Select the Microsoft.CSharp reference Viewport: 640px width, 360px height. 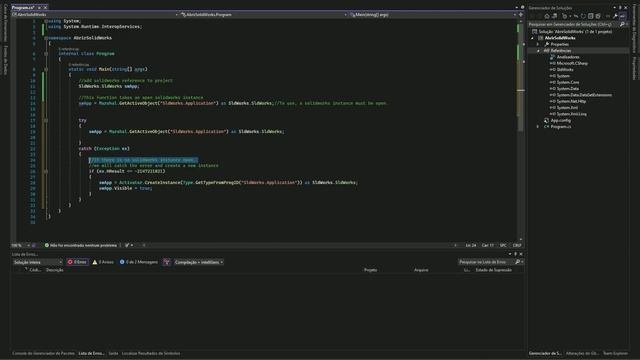pyautogui.click(x=572, y=63)
